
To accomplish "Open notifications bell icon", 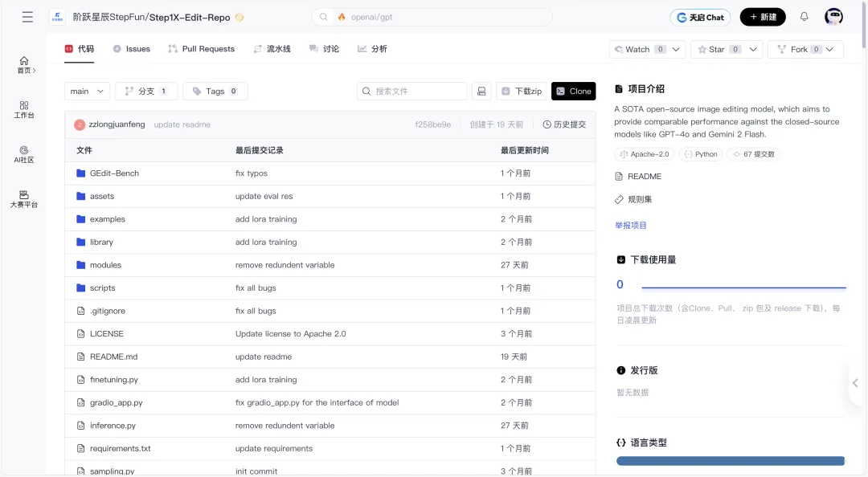I will 804,17.
